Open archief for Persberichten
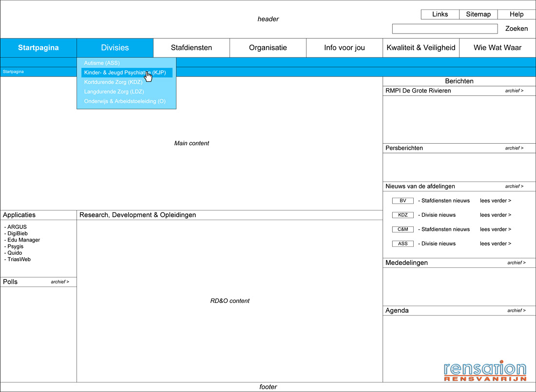This screenshot has height=392, width=536. 514,148
